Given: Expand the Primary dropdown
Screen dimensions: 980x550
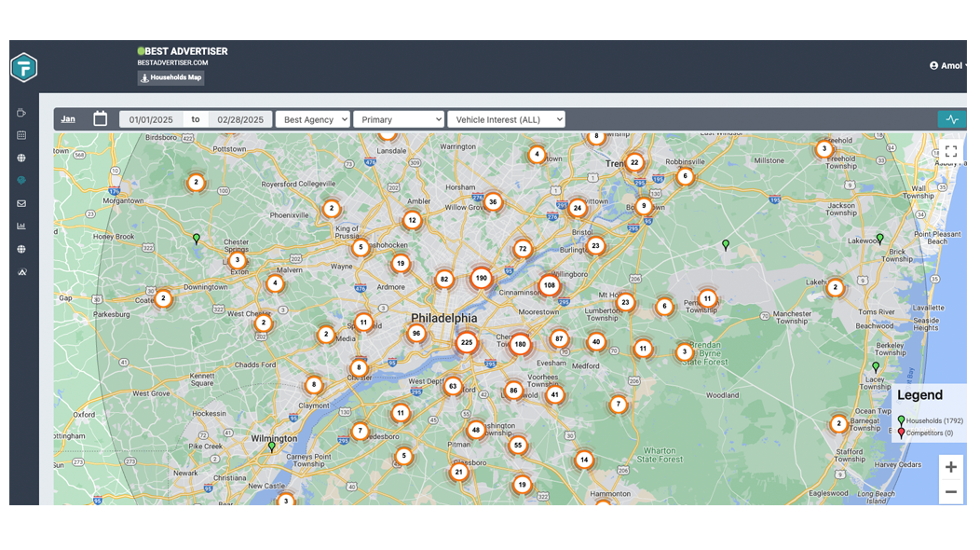Looking at the screenshot, I should [399, 119].
